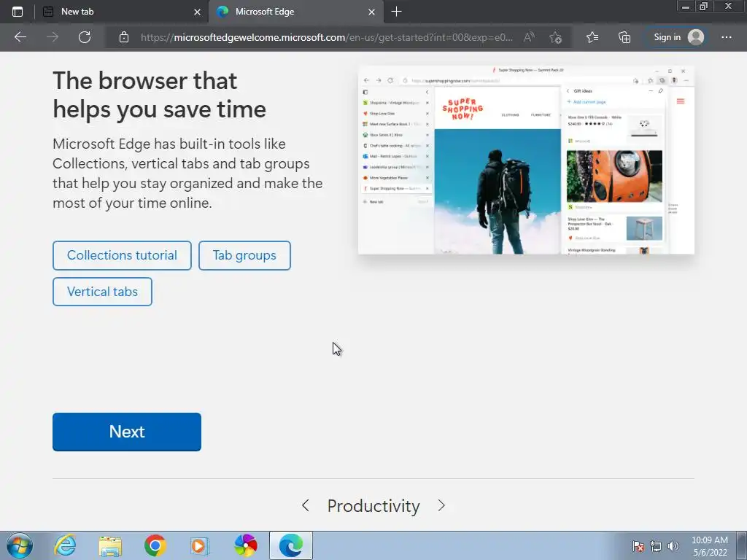
Task: Add this page to favorites
Action: [x=555, y=37]
